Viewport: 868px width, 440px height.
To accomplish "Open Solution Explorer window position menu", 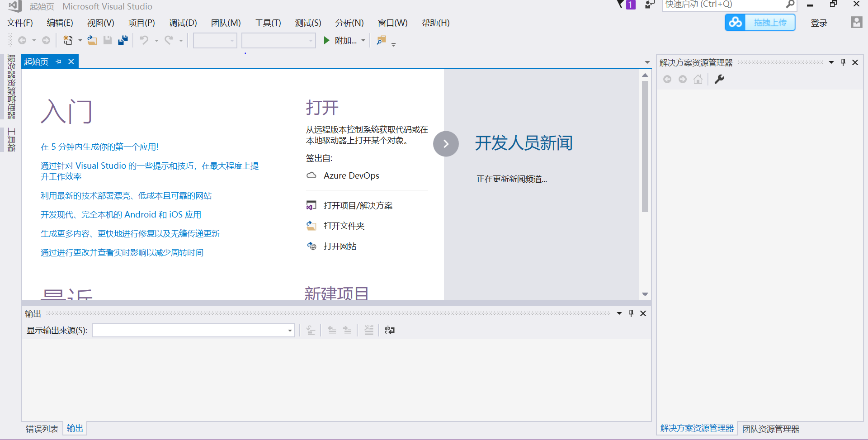I will (831, 62).
